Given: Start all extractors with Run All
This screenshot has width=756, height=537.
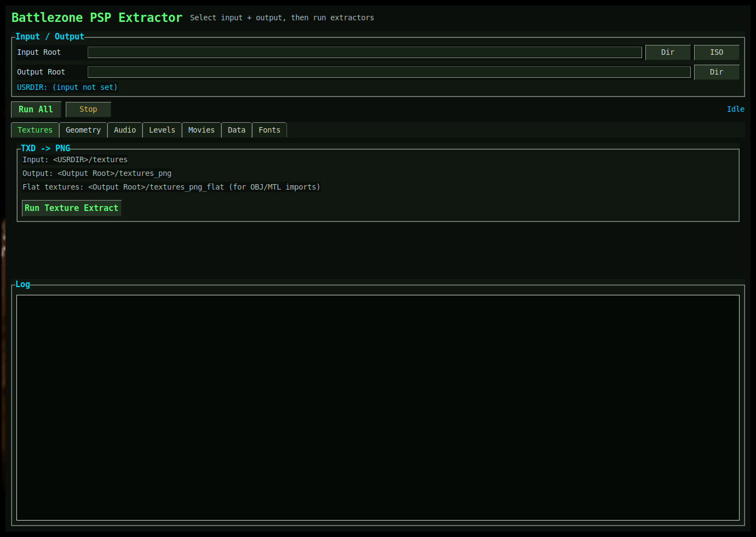Looking at the screenshot, I should pyautogui.click(x=36, y=109).
